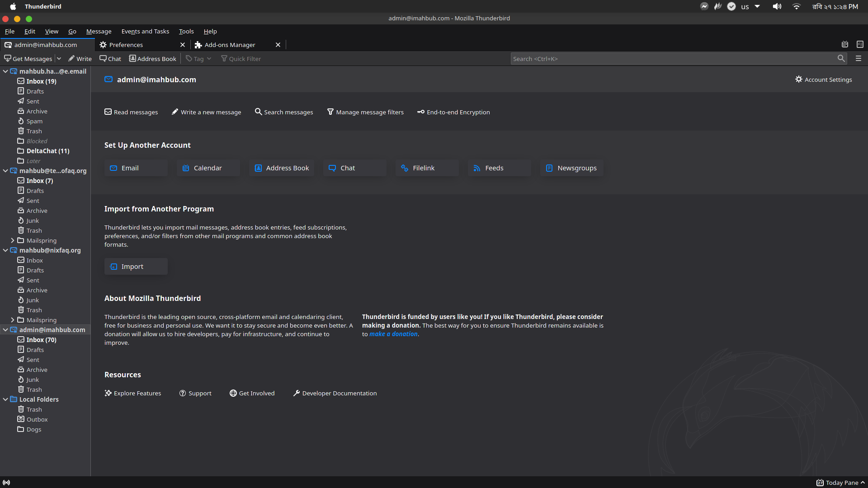This screenshot has width=868, height=488.
Task: Click the online status icon in status bar
Action: pos(6,483)
